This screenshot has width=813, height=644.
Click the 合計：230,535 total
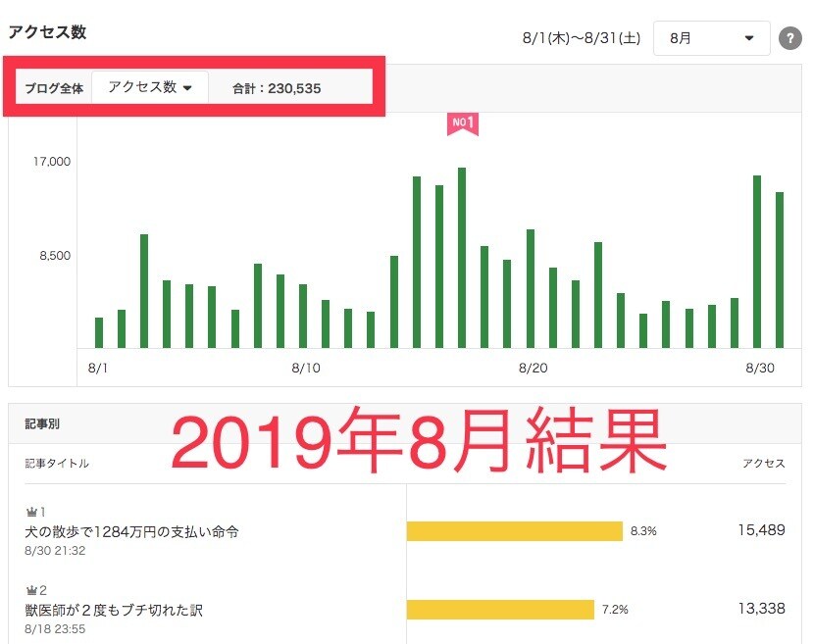coord(277,88)
